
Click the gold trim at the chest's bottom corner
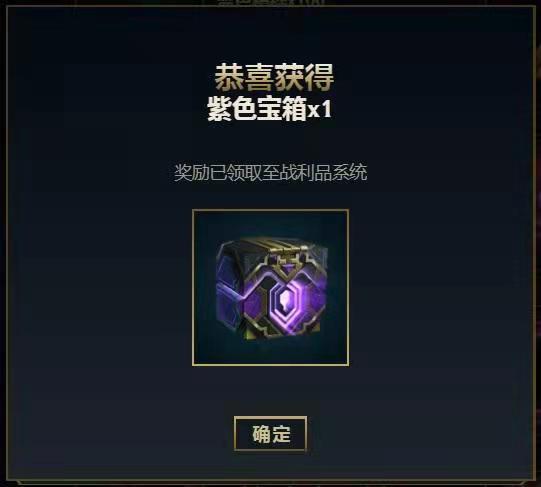(x=262, y=330)
